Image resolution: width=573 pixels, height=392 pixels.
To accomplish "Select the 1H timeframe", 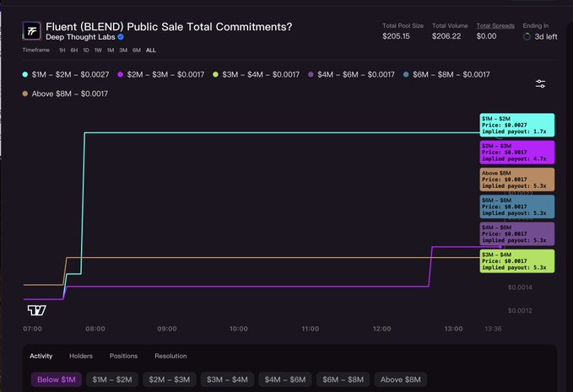I will pyautogui.click(x=62, y=51).
